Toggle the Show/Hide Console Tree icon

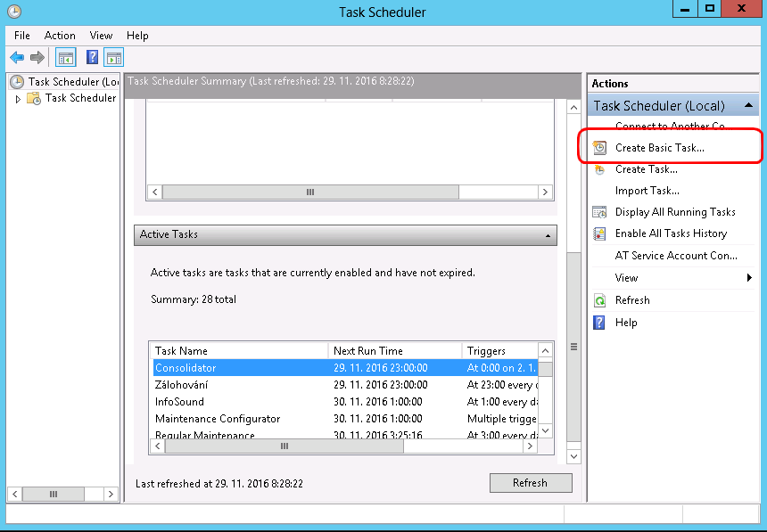65,58
